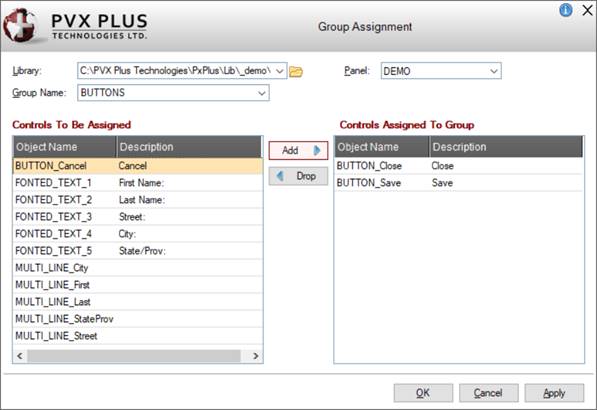This screenshot has width=597, height=410.
Task: Click scrollbar left arrow under controls list
Action: pos(20,356)
